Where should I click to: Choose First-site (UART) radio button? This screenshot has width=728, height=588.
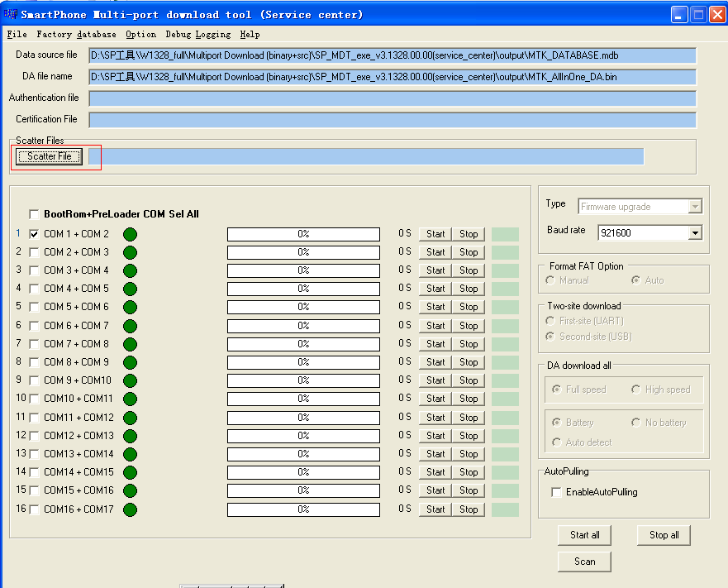pos(550,321)
